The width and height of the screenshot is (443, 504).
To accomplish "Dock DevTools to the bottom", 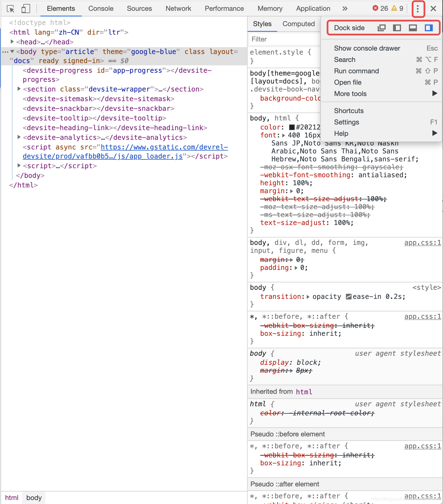I will (x=413, y=28).
